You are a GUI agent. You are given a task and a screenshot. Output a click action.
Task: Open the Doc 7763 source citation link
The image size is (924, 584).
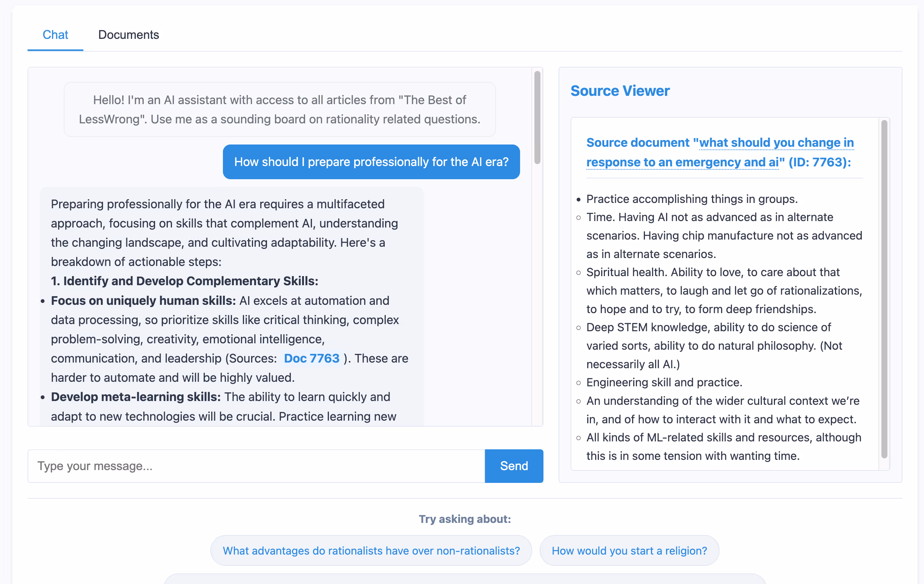(312, 358)
